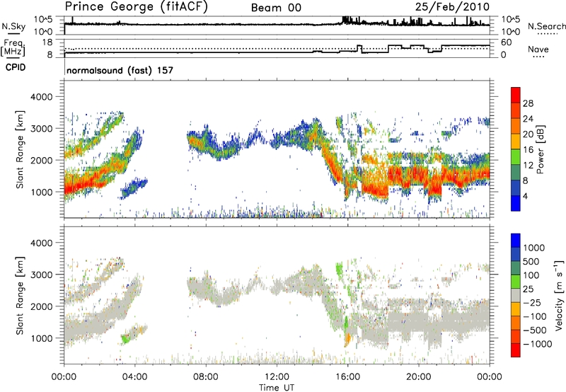Viewport: 566px width, 392px height.
Task: Click the "12" label on Power colorbar
Action: click(528, 166)
